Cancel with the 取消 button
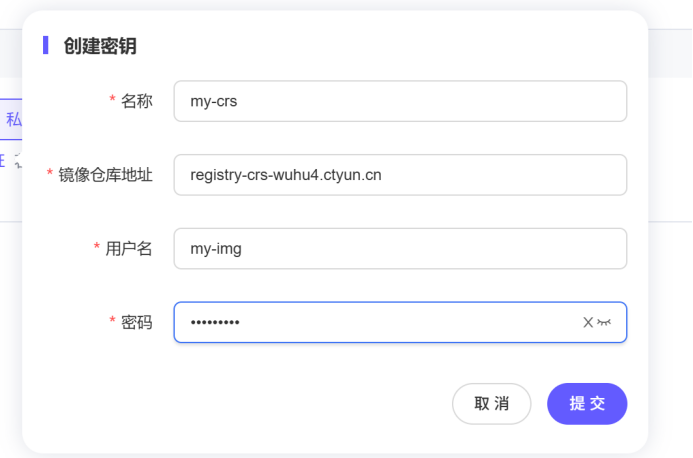693x458 pixels. coord(491,404)
